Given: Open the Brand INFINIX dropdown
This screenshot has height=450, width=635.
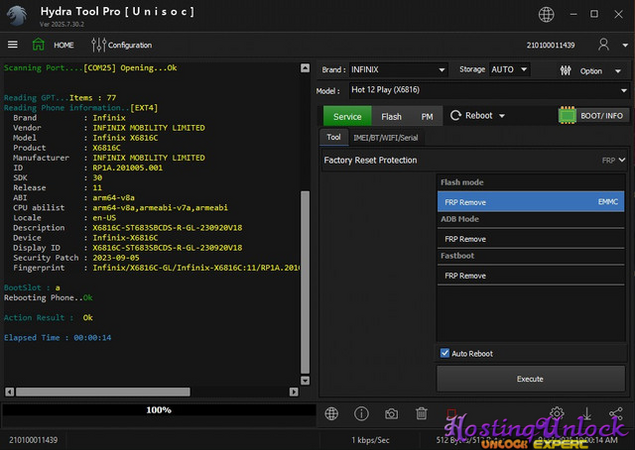Looking at the screenshot, I should tap(397, 70).
